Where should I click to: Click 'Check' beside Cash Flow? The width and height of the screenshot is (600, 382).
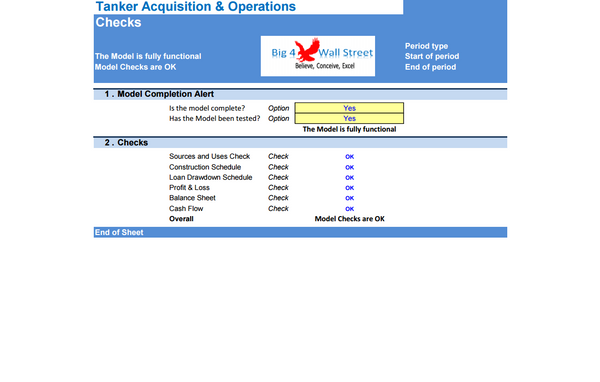click(278, 209)
